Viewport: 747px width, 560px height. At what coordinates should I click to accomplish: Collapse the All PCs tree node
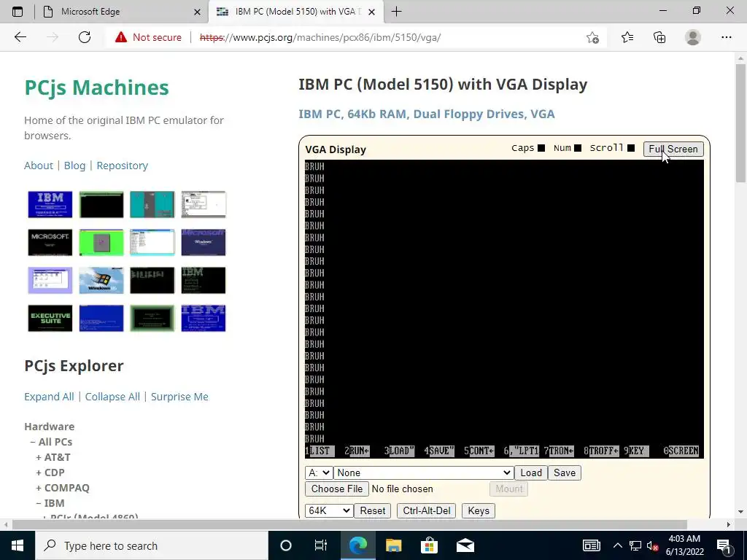pos(33,442)
